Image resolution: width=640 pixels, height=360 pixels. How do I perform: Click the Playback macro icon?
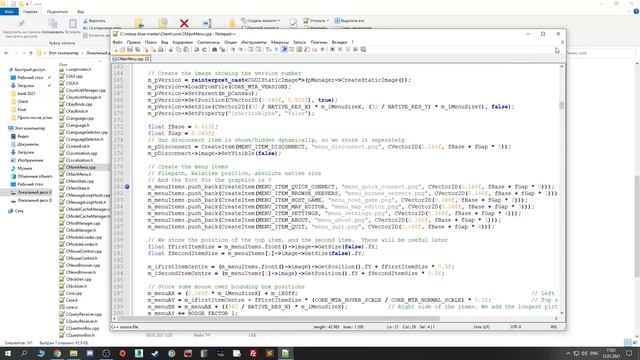(x=348, y=49)
